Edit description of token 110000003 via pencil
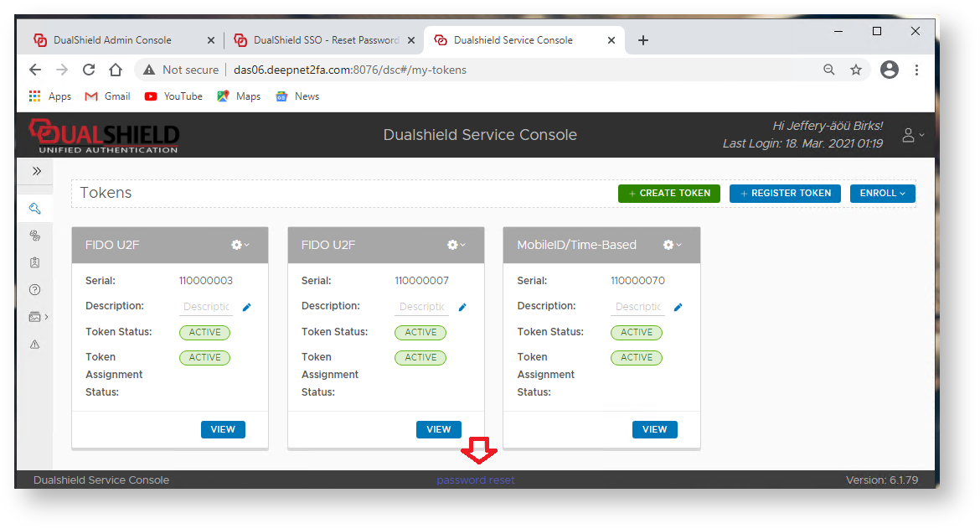 pyautogui.click(x=246, y=308)
